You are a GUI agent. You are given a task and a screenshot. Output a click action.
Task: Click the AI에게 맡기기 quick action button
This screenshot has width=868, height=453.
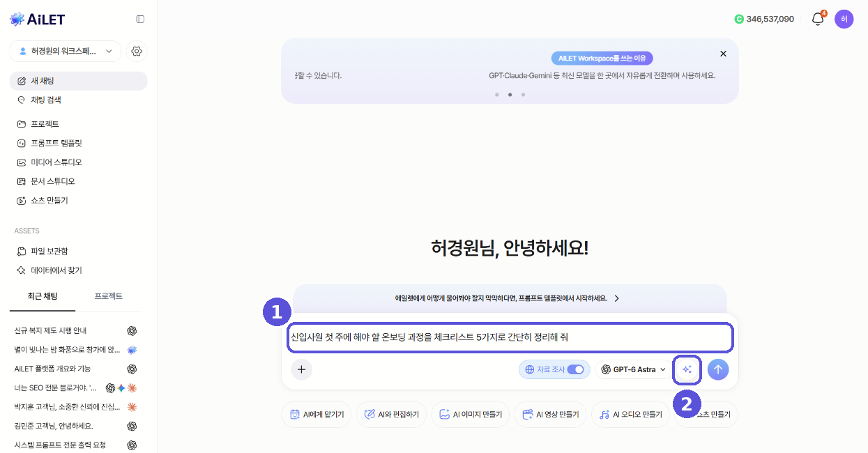click(317, 414)
